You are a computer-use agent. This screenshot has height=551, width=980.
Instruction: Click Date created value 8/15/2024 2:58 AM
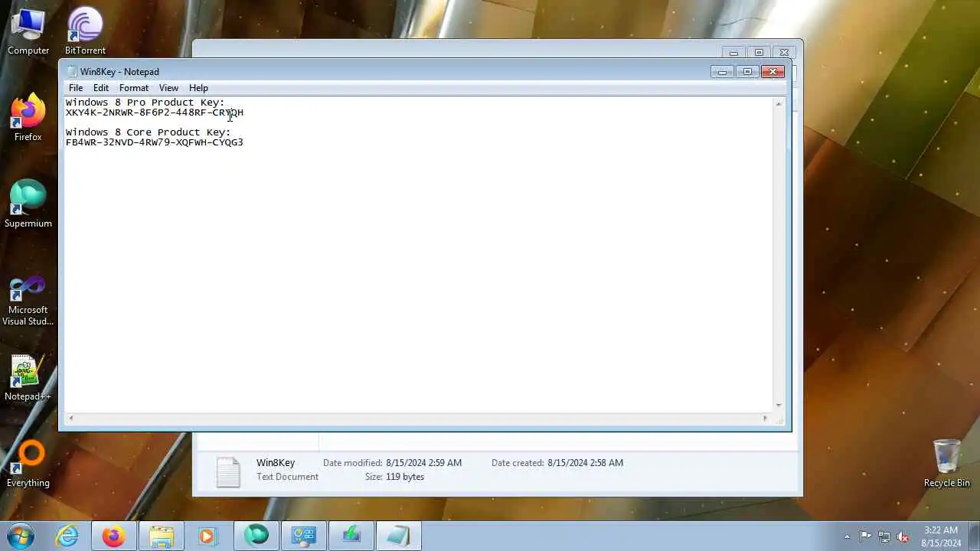[585, 463]
